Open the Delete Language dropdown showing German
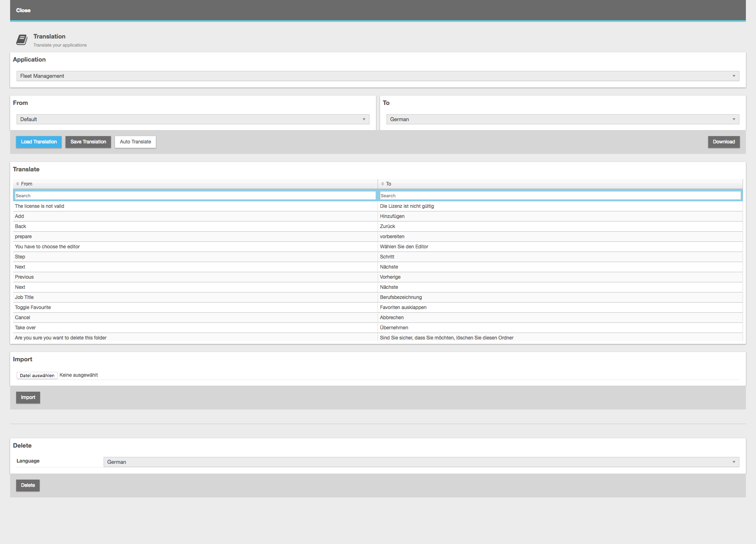Image resolution: width=756 pixels, height=544 pixels. click(421, 462)
